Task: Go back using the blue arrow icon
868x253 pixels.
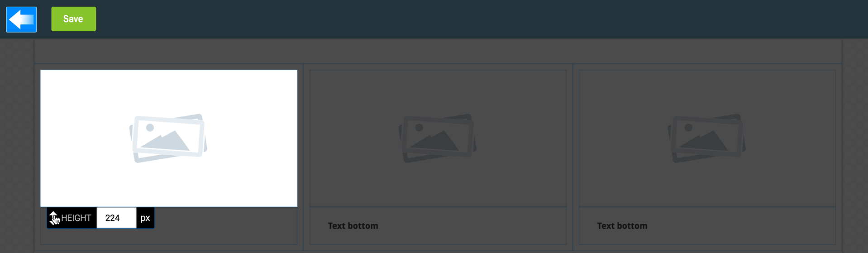Action: point(21,19)
